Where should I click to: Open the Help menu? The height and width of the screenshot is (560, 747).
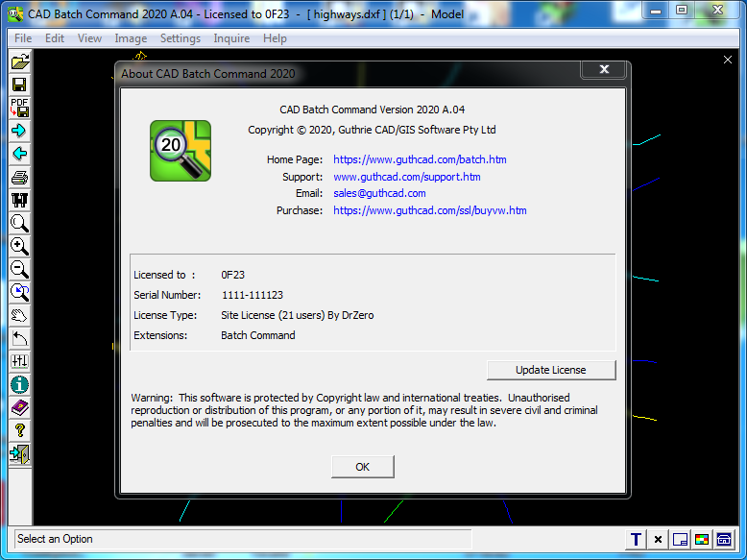point(275,38)
